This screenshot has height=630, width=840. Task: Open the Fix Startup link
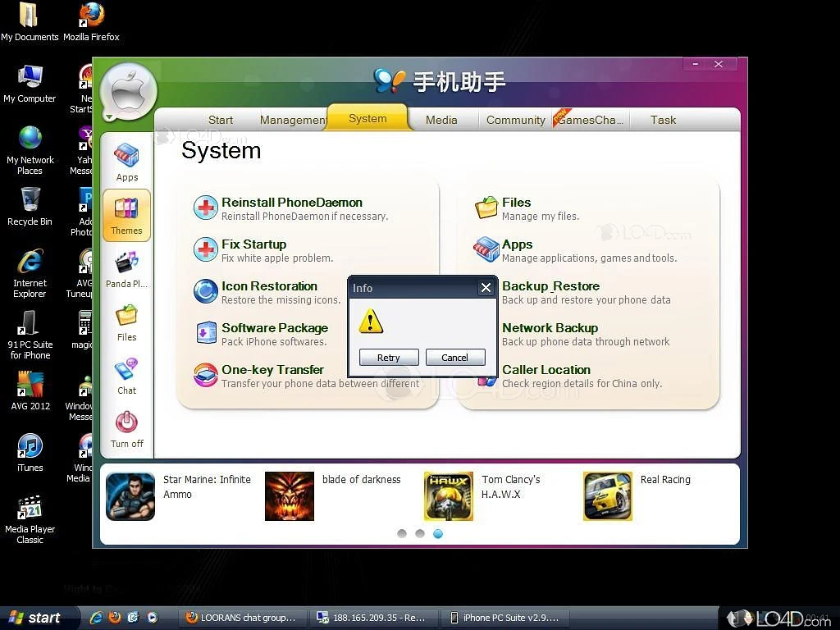[254, 244]
